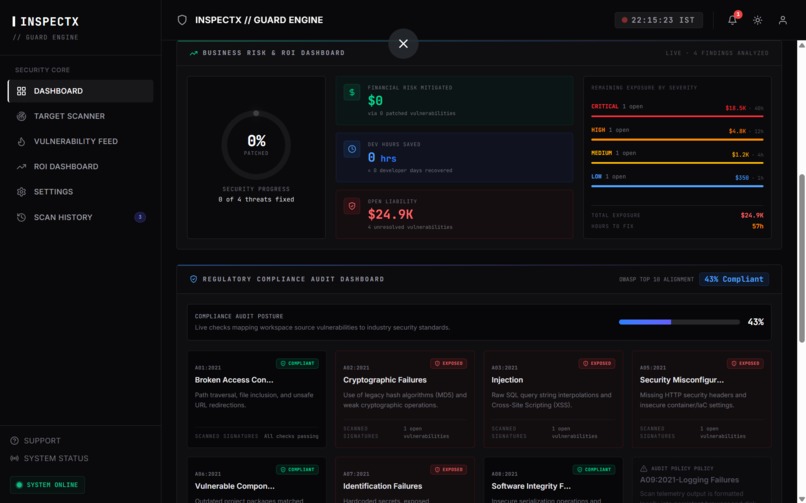This screenshot has height=503, width=806.
Task: Open the Security Misconfiguration card
Action: (x=701, y=399)
